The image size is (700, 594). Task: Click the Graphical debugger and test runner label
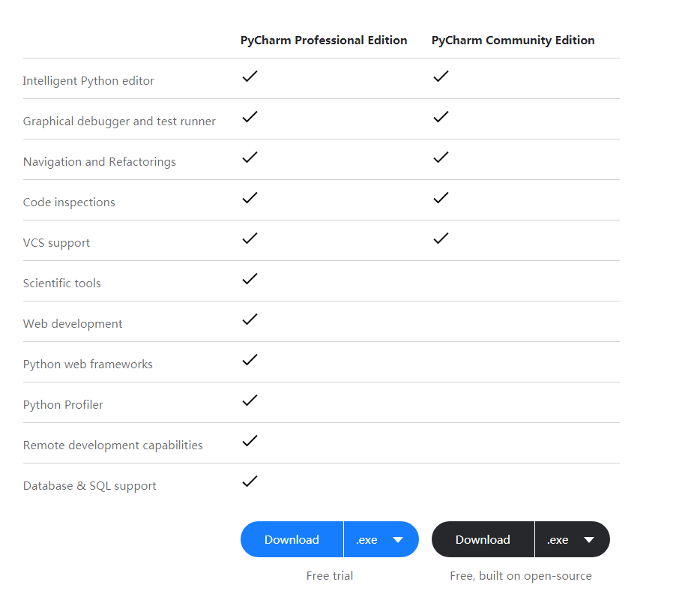pos(119,121)
